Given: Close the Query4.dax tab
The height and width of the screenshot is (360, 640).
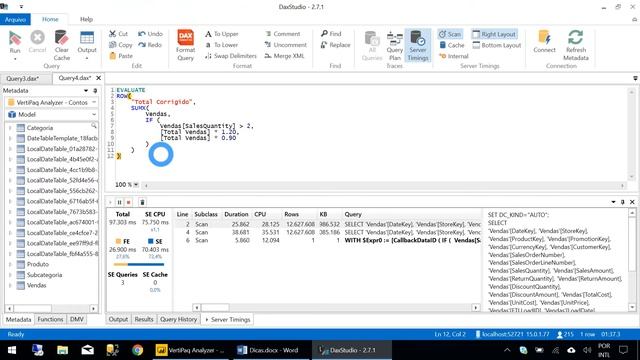Looking at the screenshot, I should (98, 78).
